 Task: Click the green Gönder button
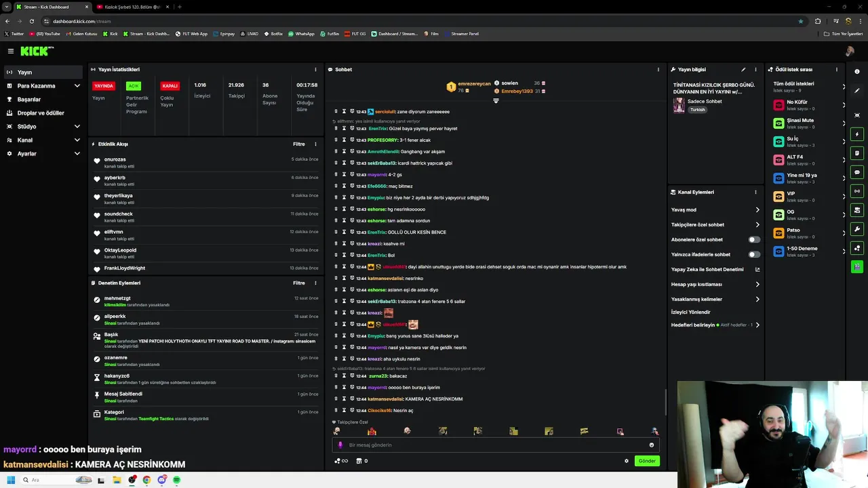[647, 461]
